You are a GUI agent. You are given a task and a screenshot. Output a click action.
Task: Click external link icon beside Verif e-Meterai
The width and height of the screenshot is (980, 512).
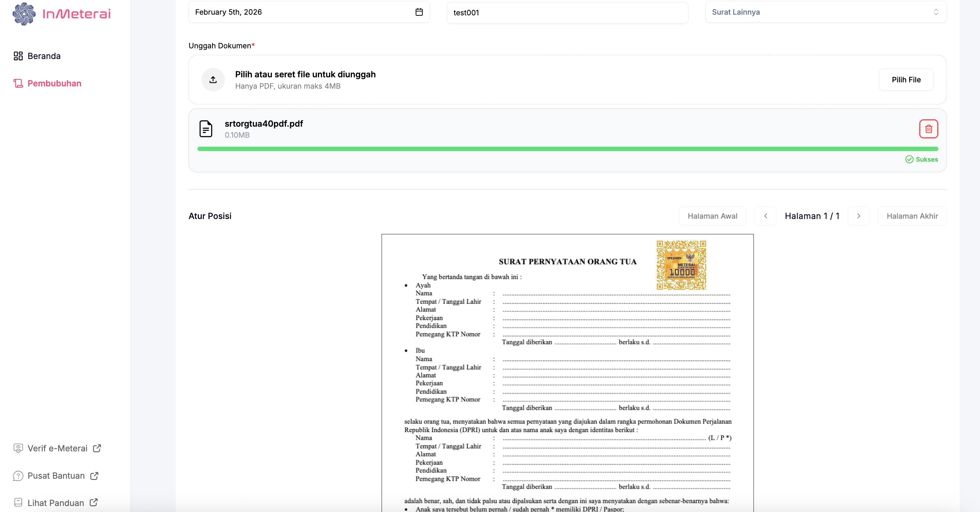pos(97,449)
